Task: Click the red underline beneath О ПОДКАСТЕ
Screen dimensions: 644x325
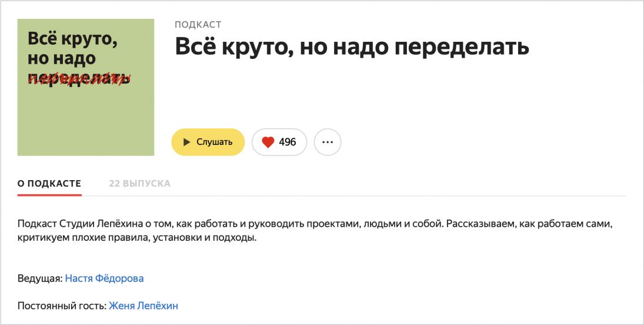Action: tap(49, 194)
